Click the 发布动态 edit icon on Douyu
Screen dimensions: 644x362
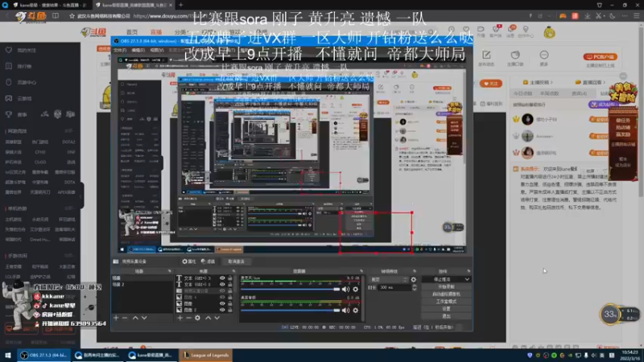click(x=486, y=55)
